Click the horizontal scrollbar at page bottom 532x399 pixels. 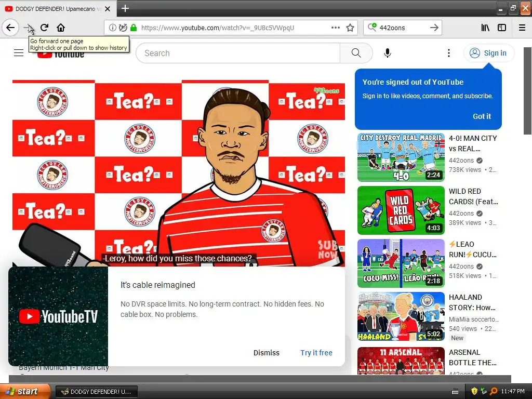click(x=260, y=379)
